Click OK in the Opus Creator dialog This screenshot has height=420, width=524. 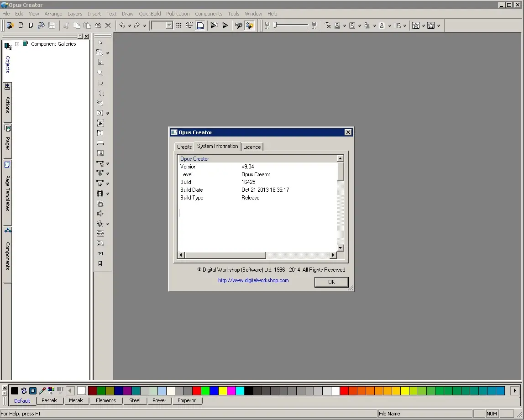click(331, 282)
